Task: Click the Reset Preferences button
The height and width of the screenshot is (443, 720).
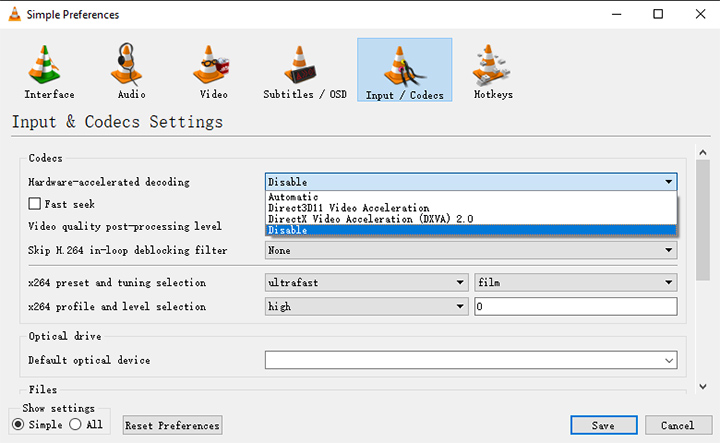Action: point(172,425)
